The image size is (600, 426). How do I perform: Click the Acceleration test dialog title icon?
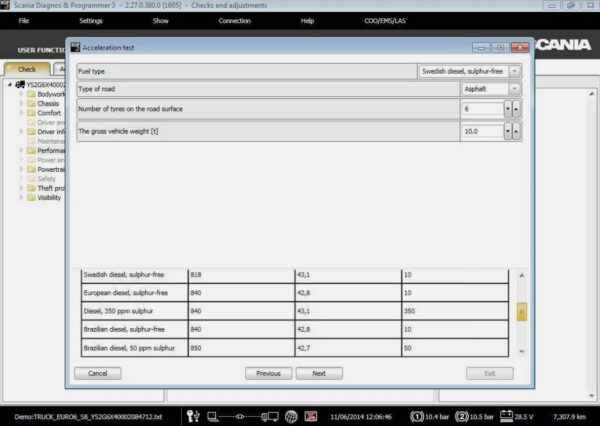tap(75, 47)
